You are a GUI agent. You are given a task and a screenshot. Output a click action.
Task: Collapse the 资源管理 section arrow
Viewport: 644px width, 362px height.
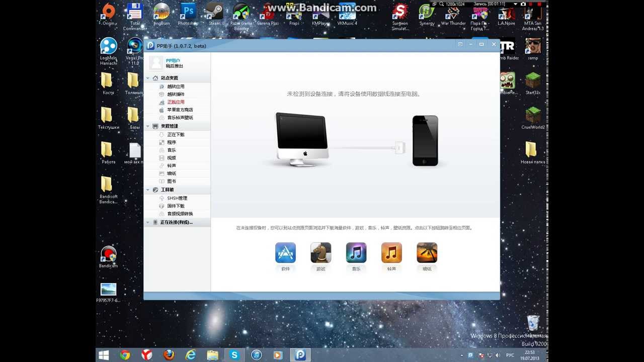point(148,126)
